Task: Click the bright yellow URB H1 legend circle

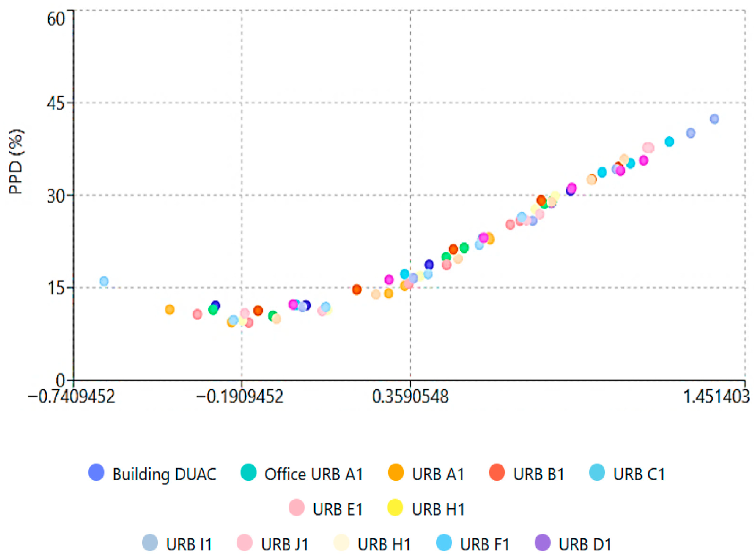Action: [x=395, y=507]
